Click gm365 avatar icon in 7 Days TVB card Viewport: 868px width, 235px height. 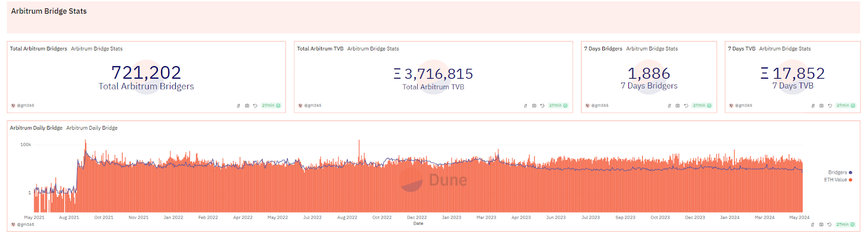tap(731, 106)
